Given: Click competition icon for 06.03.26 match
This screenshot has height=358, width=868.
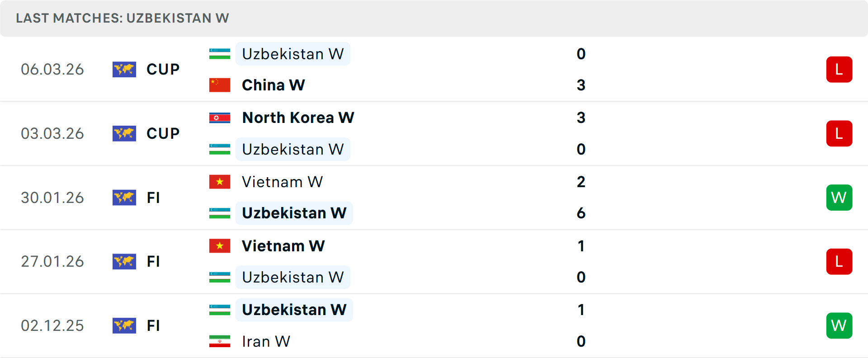Looking at the screenshot, I should pyautogui.click(x=124, y=70).
